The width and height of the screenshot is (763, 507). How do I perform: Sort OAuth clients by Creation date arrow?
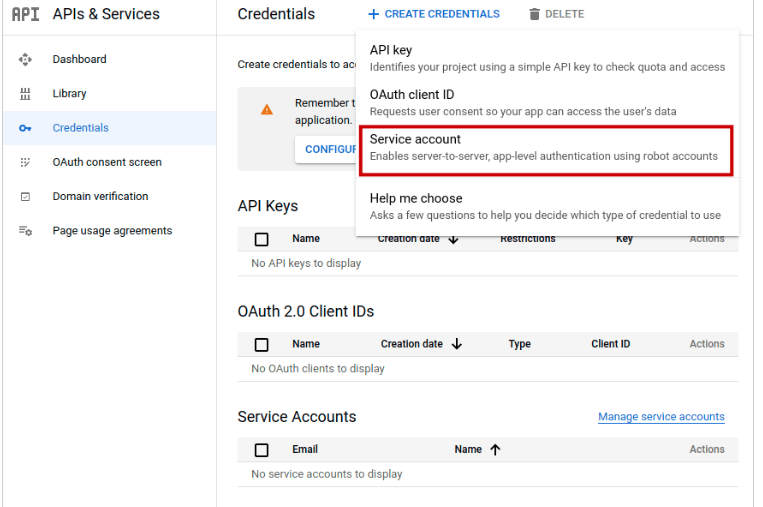tap(456, 344)
